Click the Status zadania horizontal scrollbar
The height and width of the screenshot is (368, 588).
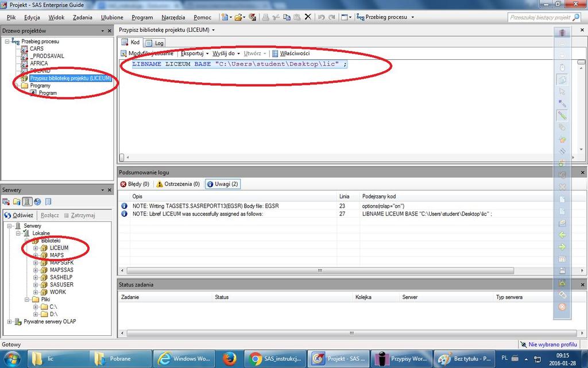pyautogui.click(x=351, y=333)
